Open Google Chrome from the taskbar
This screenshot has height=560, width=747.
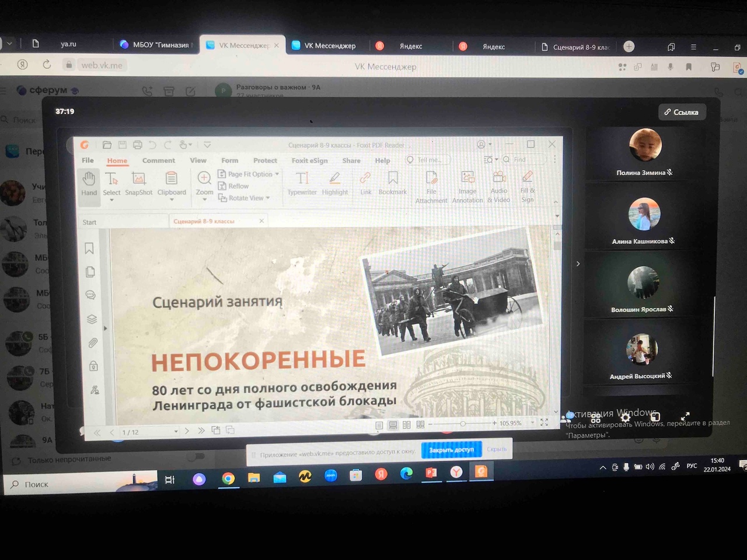point(228,478)
